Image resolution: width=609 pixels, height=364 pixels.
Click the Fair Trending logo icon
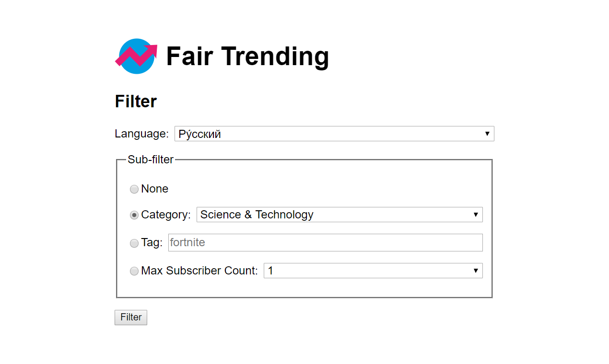tap(136, 56)
